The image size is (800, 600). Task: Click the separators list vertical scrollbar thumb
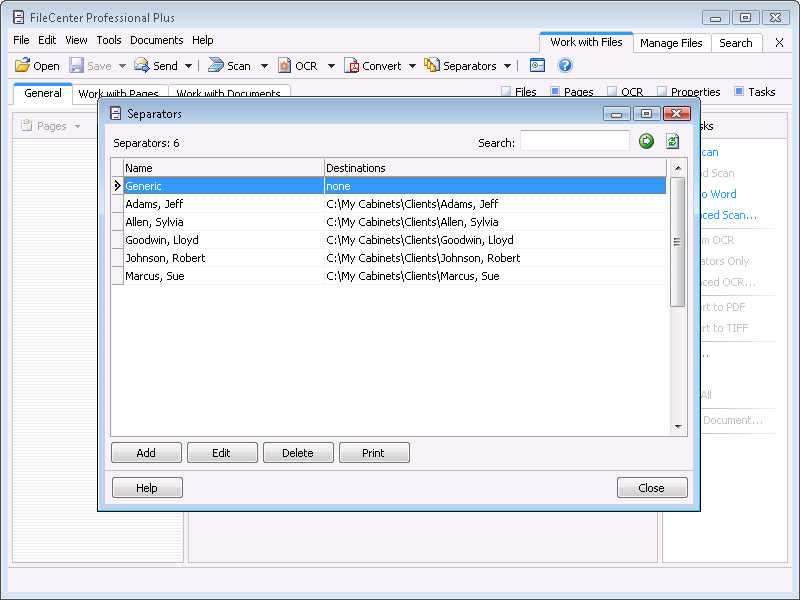tap(678, 240)
